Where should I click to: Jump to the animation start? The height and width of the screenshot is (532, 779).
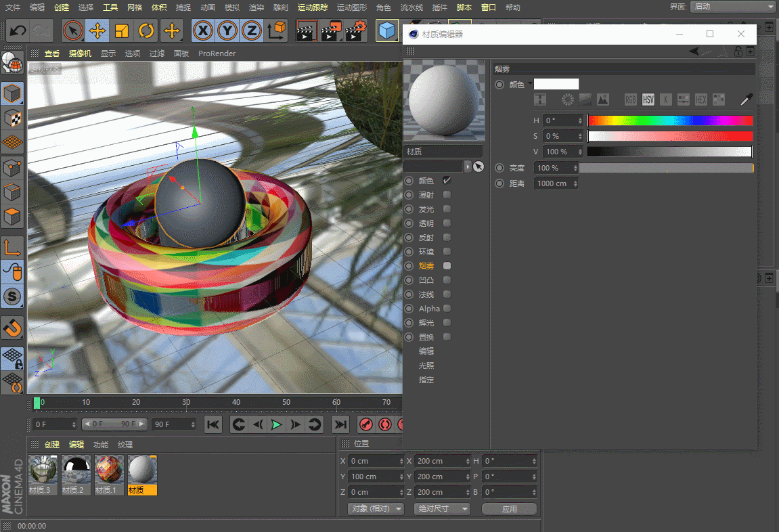pyautogui.click(x=213, y=424)
